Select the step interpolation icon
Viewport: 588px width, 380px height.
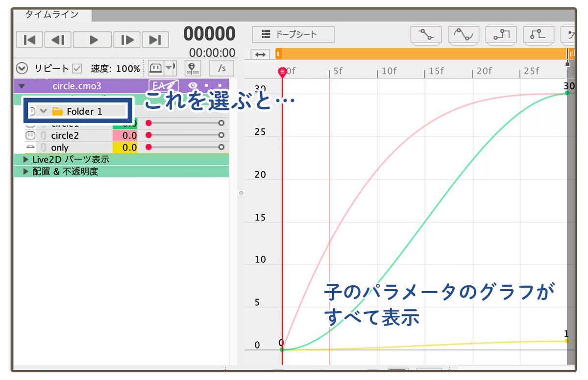(x=501, y=35)
